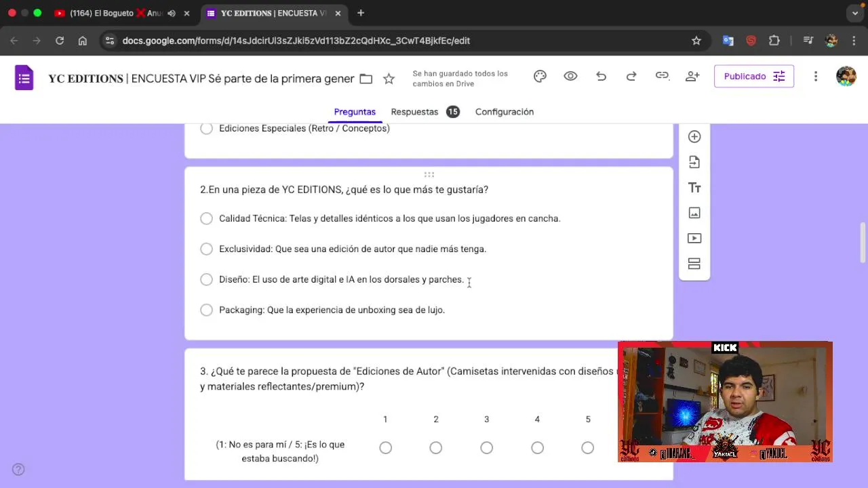
Task: Reload the page
Action: pyautogui.click(x=60, y=41)
